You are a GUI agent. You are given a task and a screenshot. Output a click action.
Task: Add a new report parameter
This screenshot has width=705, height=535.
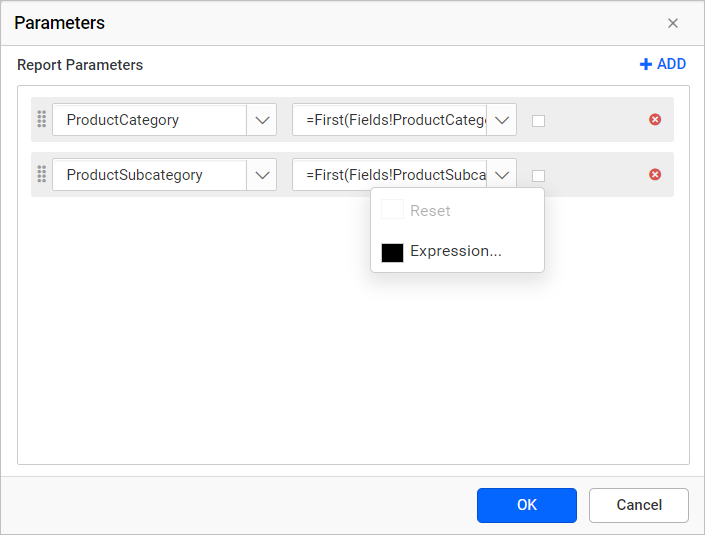tap(663, 64)
